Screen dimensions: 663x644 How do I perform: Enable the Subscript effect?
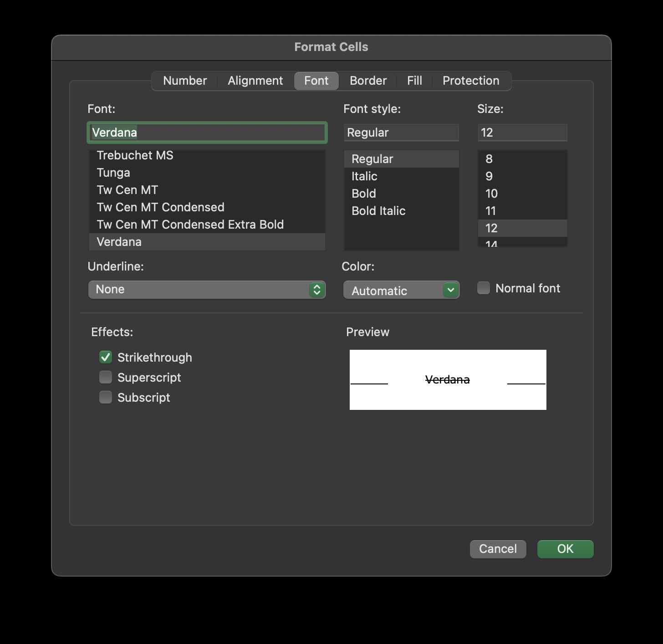click(x=105, y=397)
